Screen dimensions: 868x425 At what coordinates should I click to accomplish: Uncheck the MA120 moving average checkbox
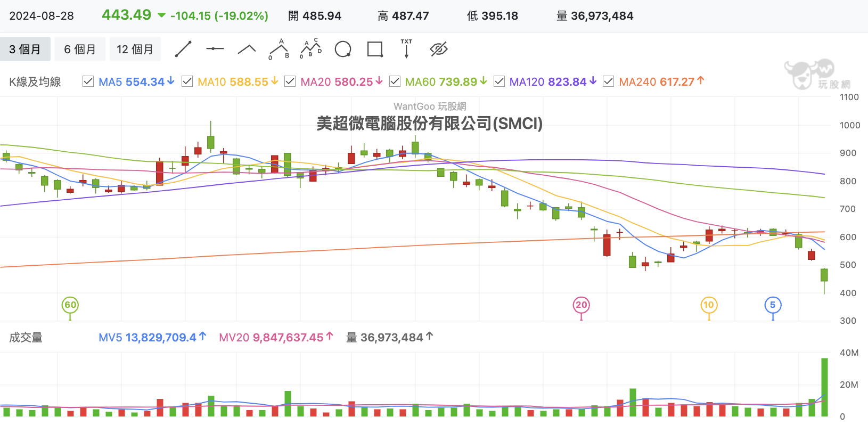[499, 81]
